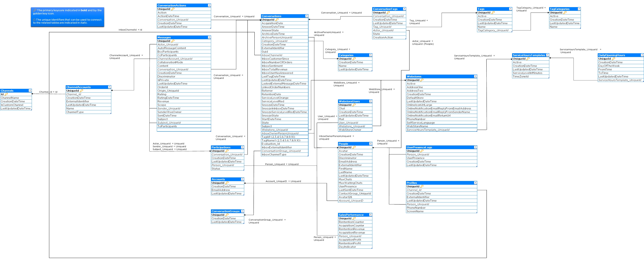644x260 pixels.
Task: Click the People table primary key icon
Action: pyautogui.click(x=354, y=147)
